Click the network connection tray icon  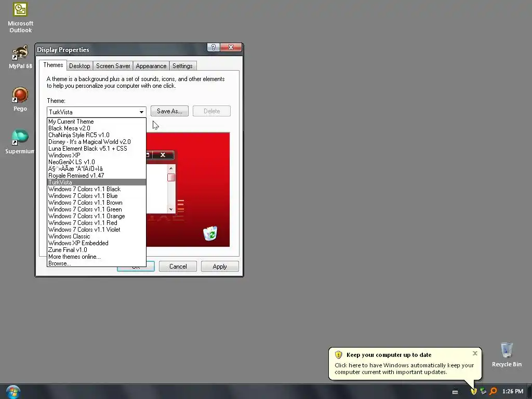click(x=483, y=391)
